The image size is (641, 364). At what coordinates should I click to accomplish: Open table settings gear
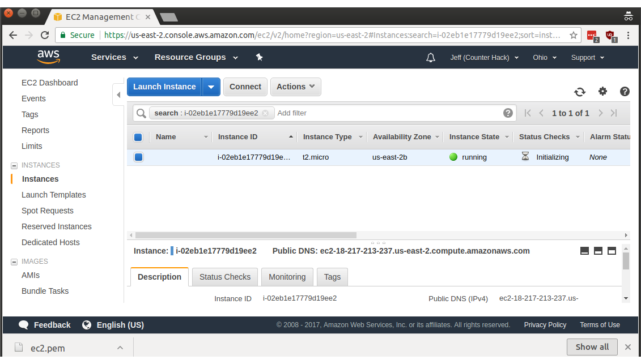click(x=602, y=92)
